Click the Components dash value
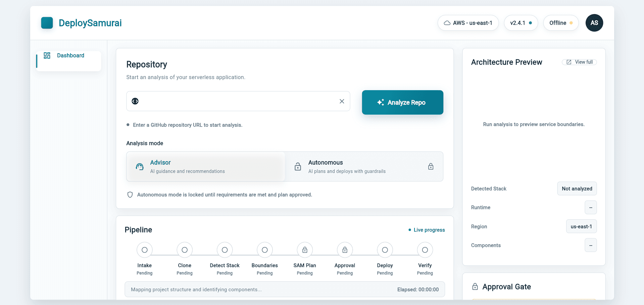 point(591,245)
